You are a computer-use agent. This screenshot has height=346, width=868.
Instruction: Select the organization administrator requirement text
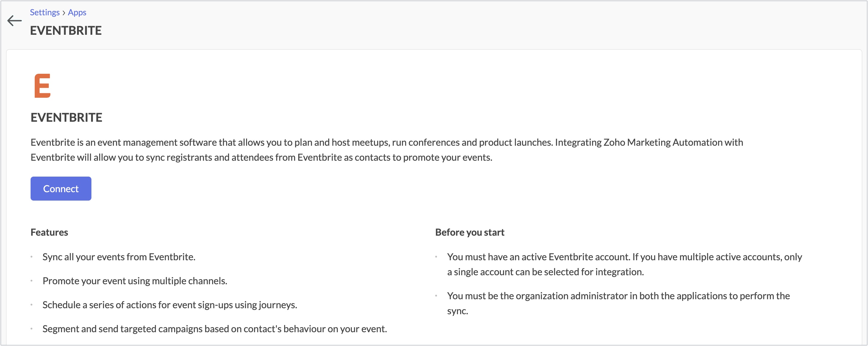[x=618, y=303]
